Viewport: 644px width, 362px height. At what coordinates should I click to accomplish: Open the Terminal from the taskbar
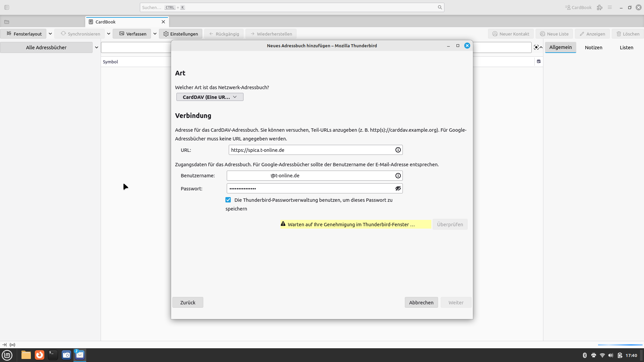pos(53,355)
